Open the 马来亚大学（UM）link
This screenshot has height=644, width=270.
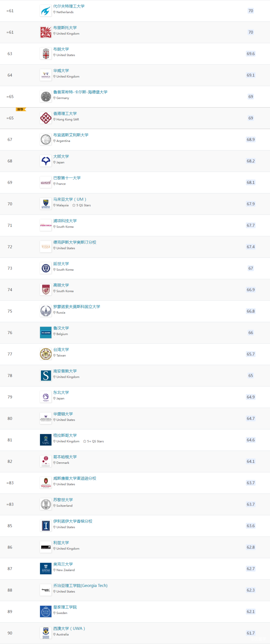[70, 199]
